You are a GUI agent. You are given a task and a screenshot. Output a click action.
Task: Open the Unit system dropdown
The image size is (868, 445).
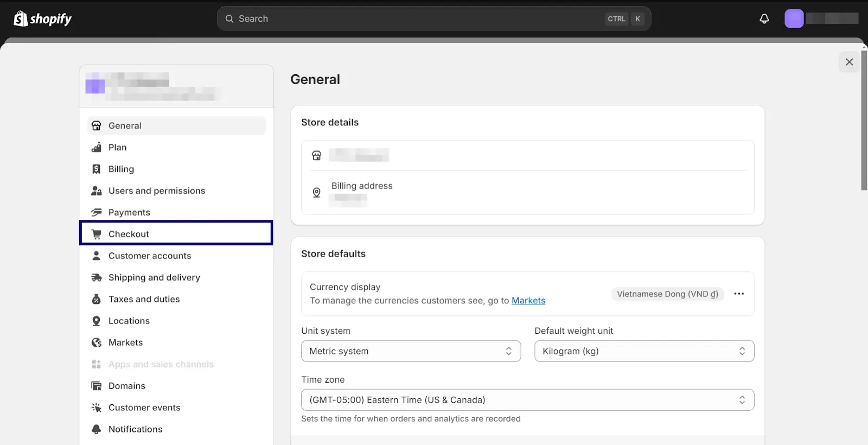(411, 351)
